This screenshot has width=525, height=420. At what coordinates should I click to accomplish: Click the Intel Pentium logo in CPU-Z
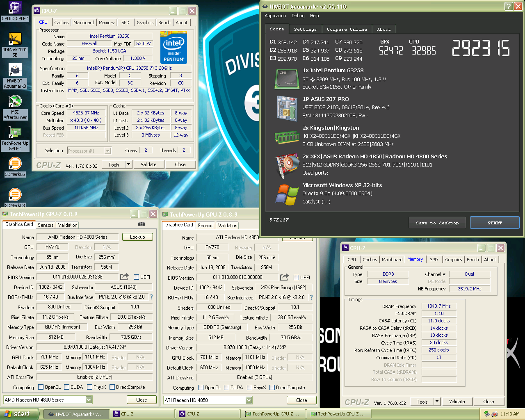pyautogui.click(x=174, y=48)
